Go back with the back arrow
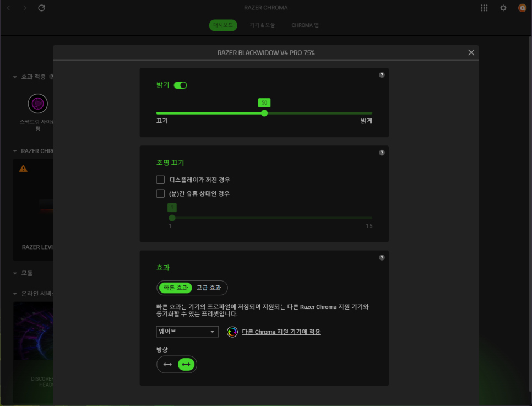This screenshot has width=532, height=406. pyautogui.click(x=8, y=8)
